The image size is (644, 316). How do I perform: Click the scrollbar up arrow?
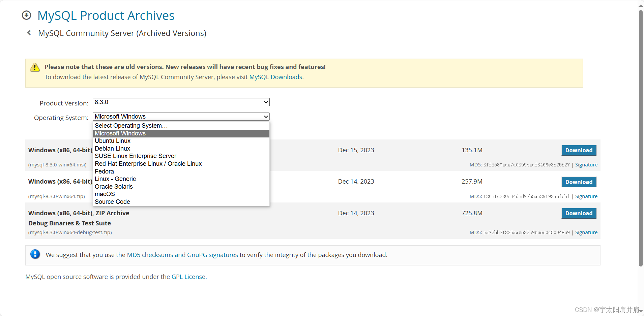641,5
